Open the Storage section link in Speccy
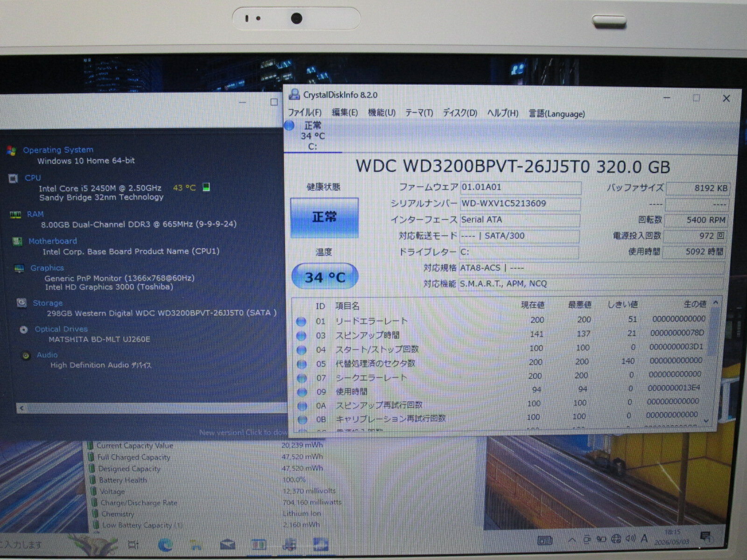747x560 pixels. [x=48, y=303]
